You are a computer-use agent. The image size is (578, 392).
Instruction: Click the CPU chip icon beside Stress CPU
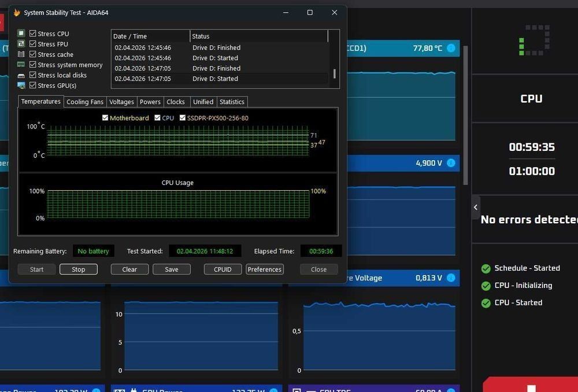click(x=21, y=34)
